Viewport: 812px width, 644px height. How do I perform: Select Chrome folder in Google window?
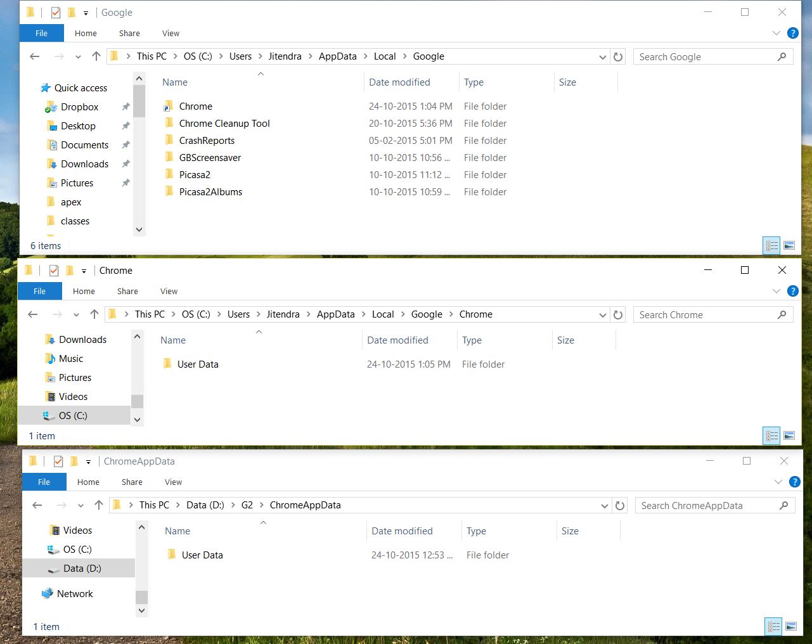click(195, 106)
